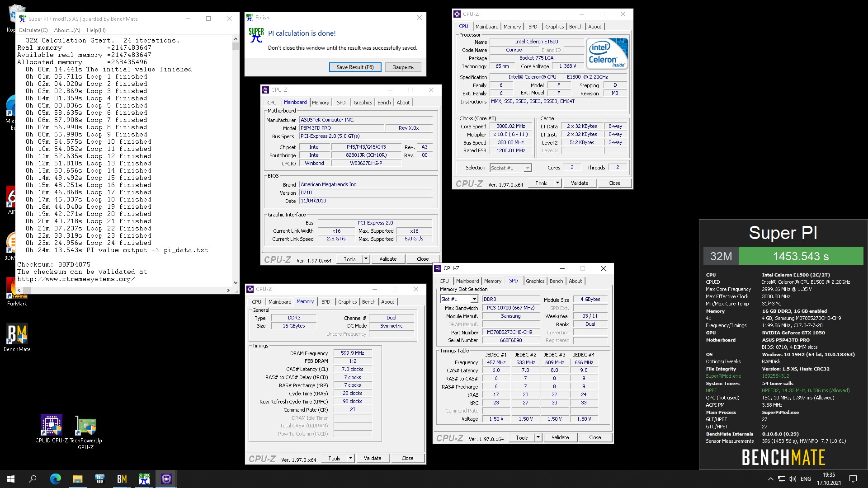Select the Graphics tab in the Mainboard CPU-Z window
This screenshot has width=868, height=488.
point(363,103)
